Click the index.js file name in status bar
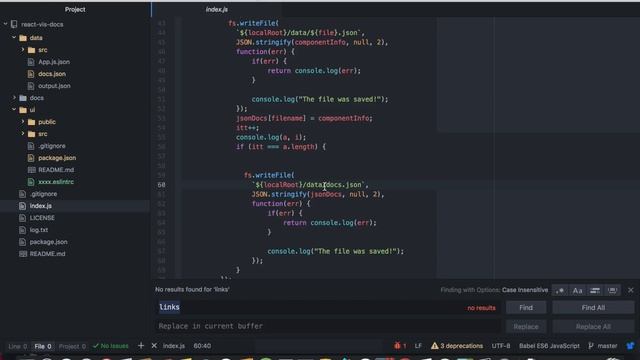This screenshot has width=640, height=360. click(x=174, y=346)
